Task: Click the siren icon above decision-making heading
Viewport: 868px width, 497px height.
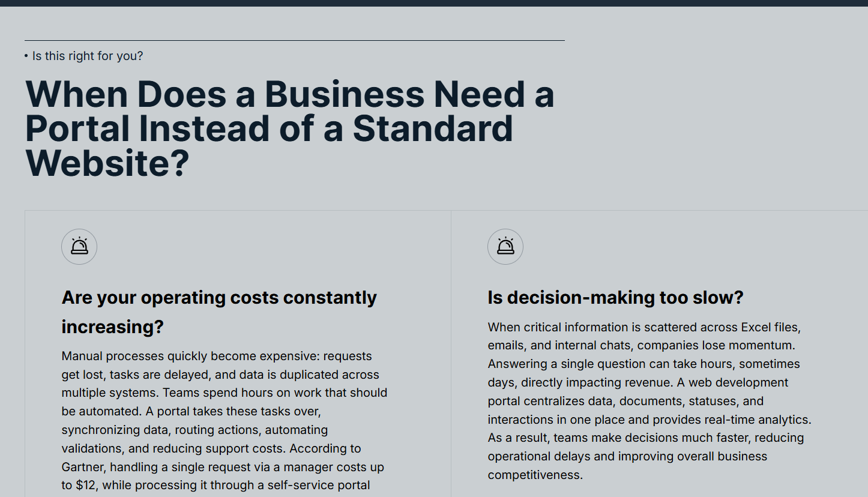Action: pos(505,247)
